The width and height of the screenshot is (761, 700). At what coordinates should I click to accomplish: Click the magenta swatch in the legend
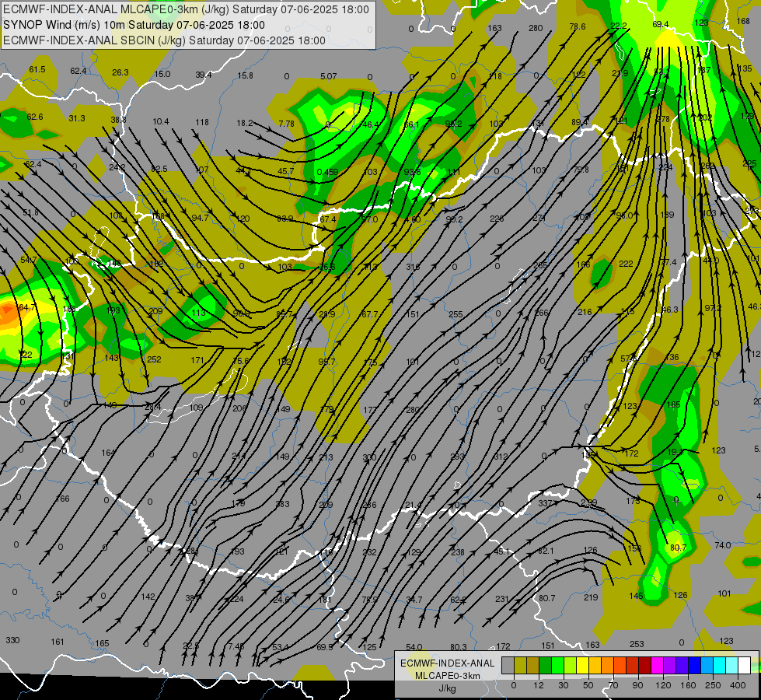pos(657,666)
